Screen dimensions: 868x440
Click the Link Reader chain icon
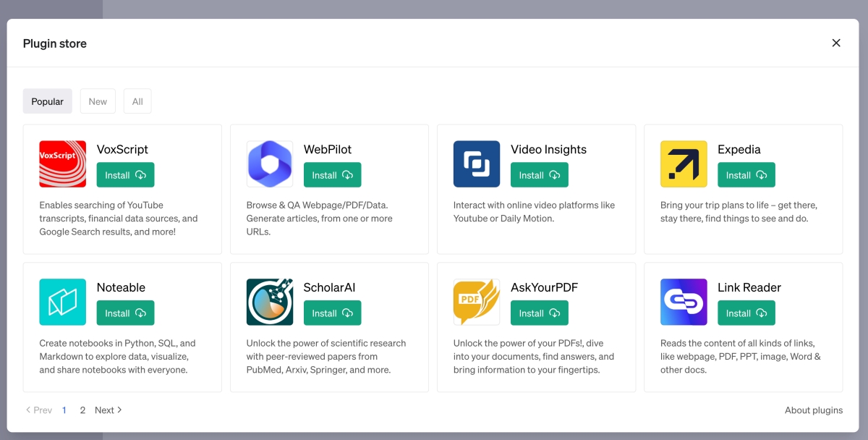(684, 302)
